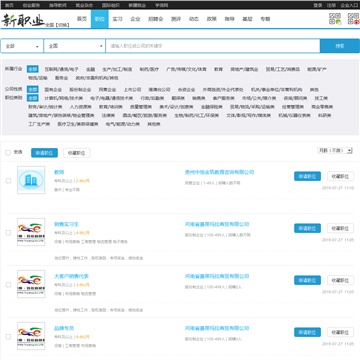The height and width of the screenshot is (360, 360).
Task: Filter job category by 人力资源类
Action: (x=80, y=107)
